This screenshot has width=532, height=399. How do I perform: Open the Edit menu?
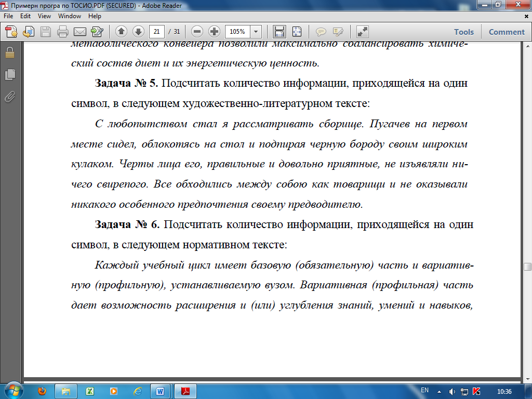click(25, 16)
